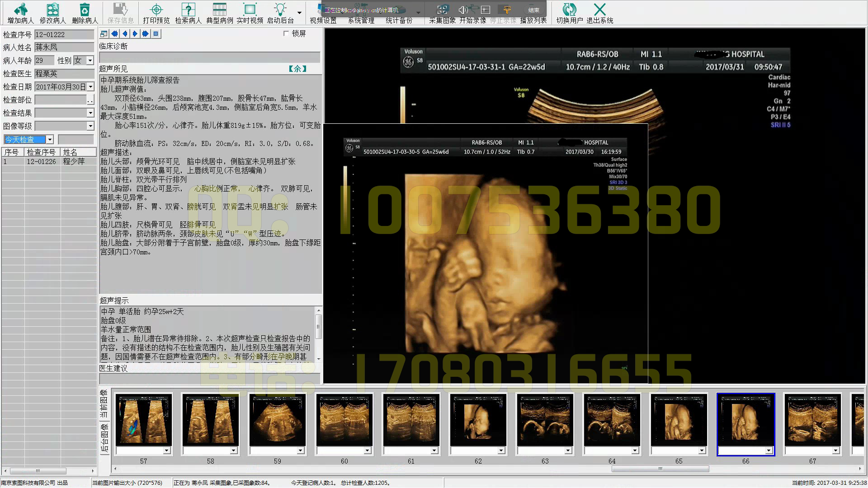Open the 检查日期 date picker dropdown

tap(91, 87)
